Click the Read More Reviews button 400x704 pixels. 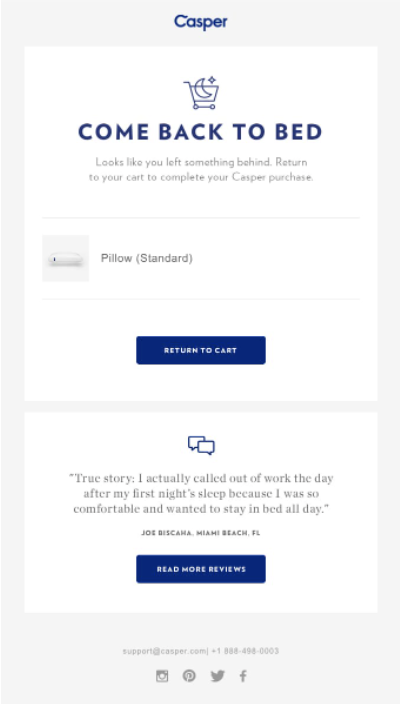click(201, 569)
